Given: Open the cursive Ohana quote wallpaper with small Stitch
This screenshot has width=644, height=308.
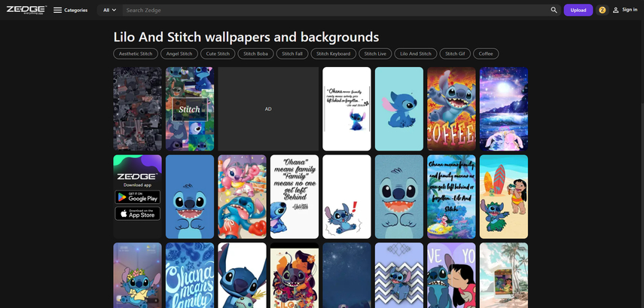Looking at the screenshot, I should click(346, 109).
